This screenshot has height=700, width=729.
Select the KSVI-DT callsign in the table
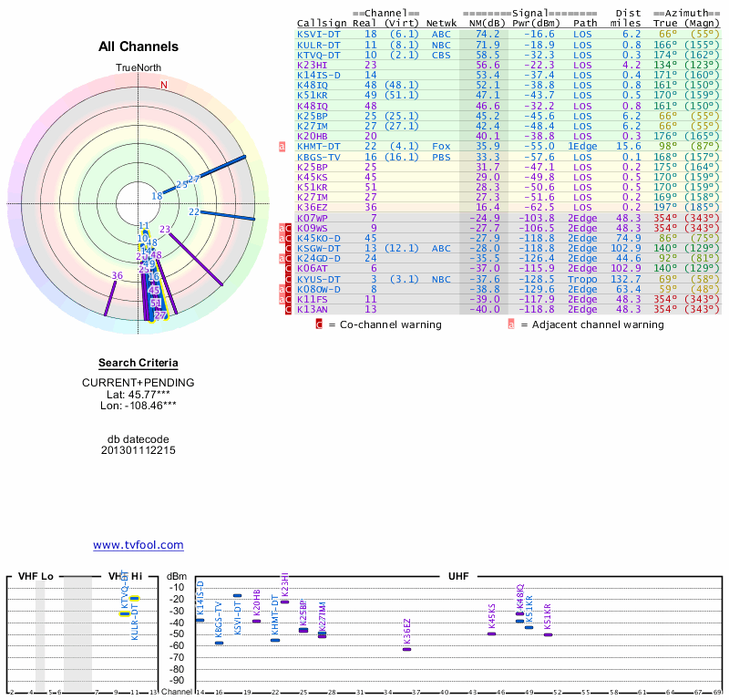(x=318, y=33)
